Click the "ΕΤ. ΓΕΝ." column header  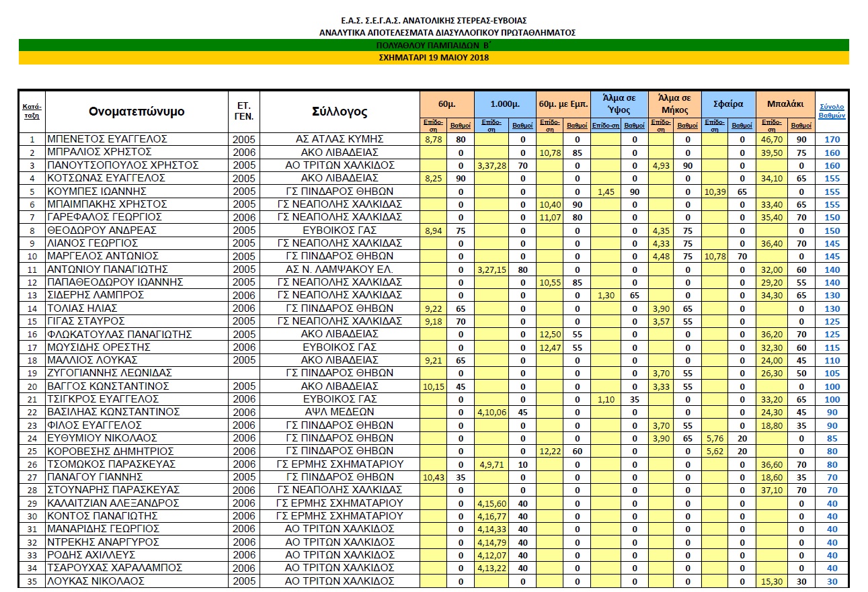click(244, 111)
